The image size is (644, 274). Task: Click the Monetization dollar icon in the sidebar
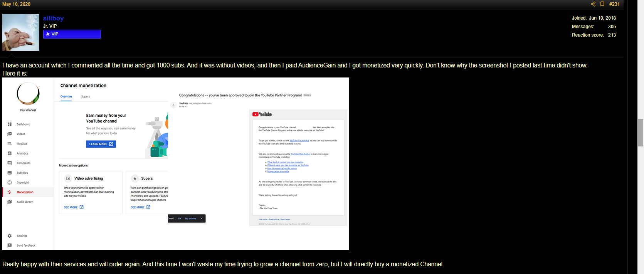(10, 192)
